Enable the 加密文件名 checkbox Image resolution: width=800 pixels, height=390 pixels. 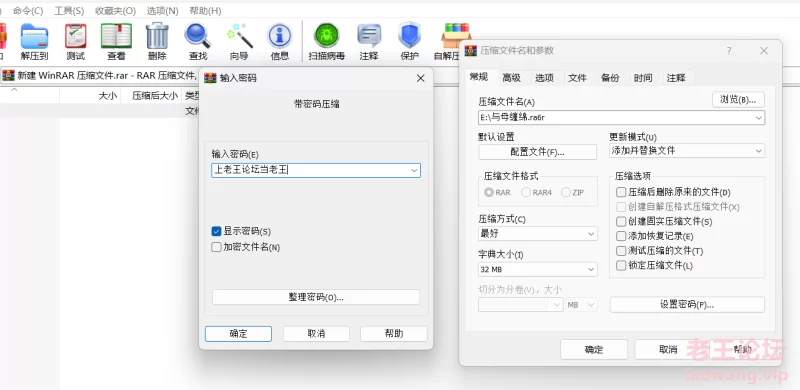pyautogui.click(x=216, y=247)
